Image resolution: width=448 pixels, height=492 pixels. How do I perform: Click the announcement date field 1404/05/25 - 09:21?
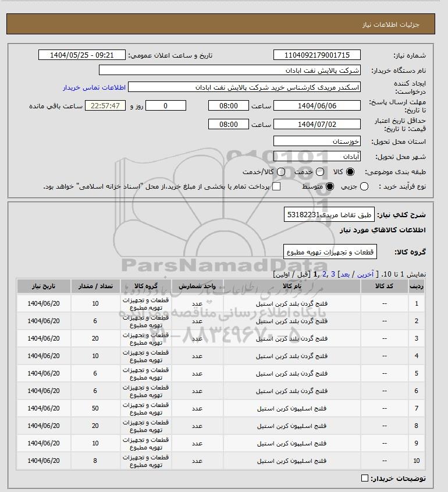82,55
